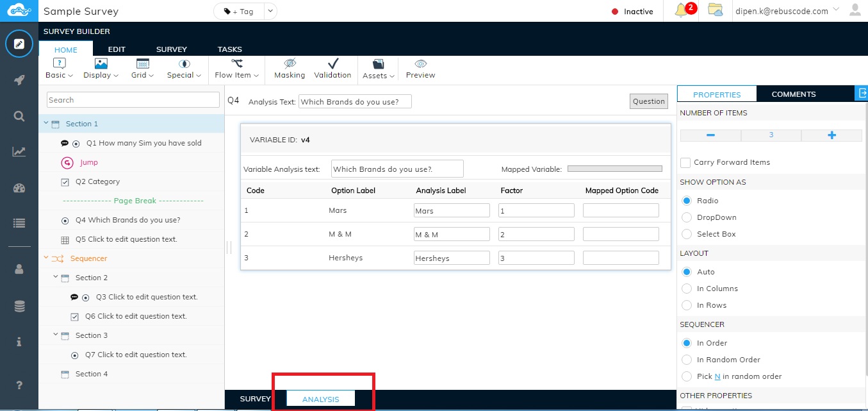Collapse Section 2 in the tree
The height and width of the screenshot is (411, 868).
point(56,277)
